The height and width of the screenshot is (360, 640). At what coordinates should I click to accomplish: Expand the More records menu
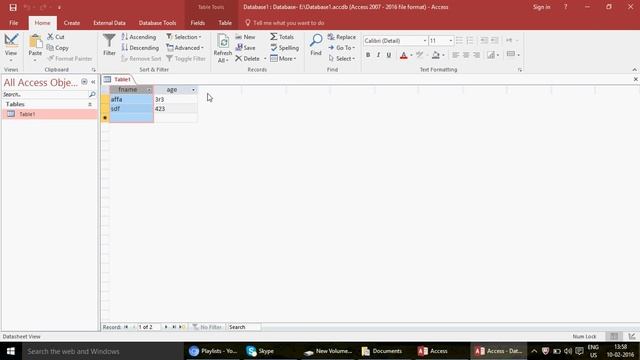pos(283,59)
